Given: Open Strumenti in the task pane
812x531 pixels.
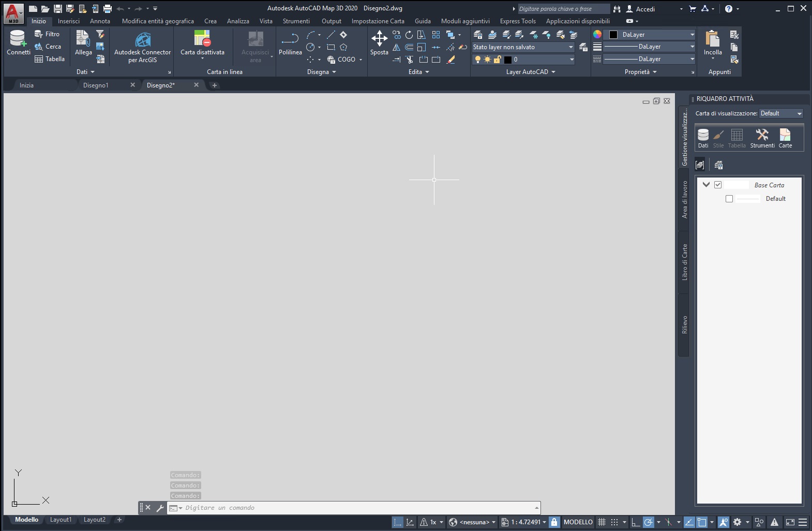Looking at the screenshot, I should point(762,137).
